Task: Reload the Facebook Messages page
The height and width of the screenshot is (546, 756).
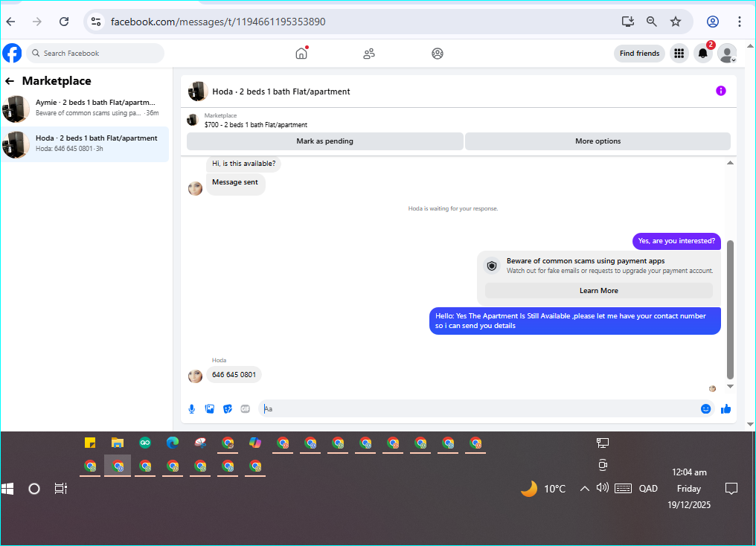Action: (x=64, y=22)
